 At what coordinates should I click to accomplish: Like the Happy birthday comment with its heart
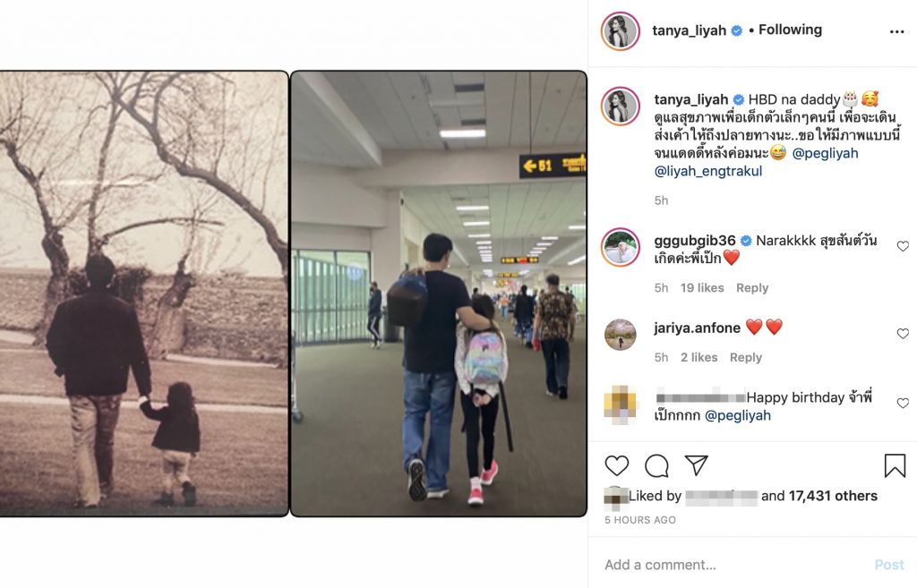click(x=903, y=403)
